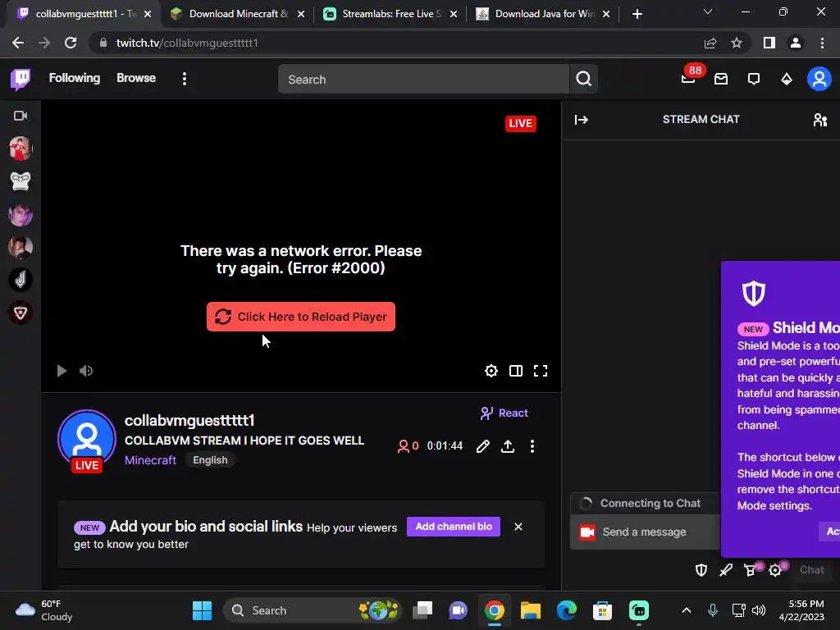
Task: Click the Send a message field
Action: click(x=646, y=532)
